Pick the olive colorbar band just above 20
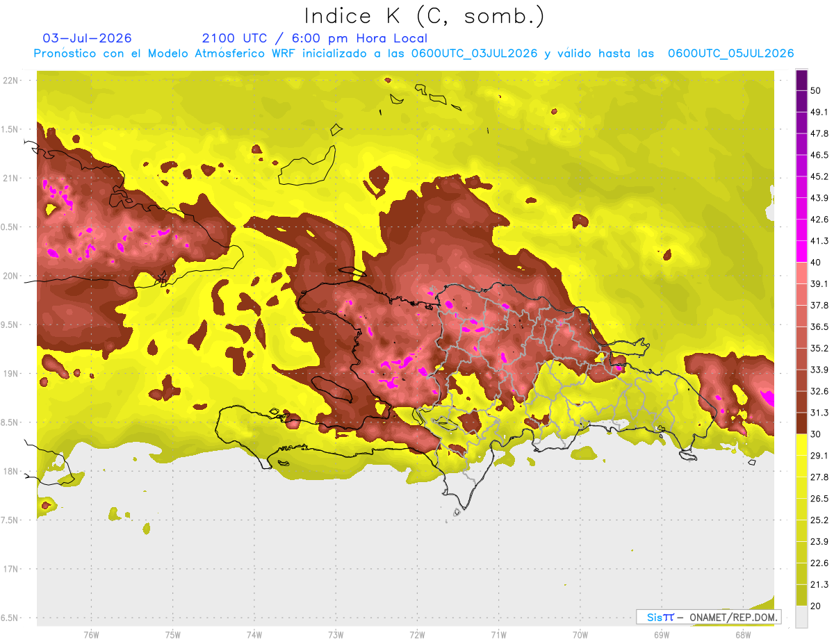Image resolution: width=834 pixels, height=644 pixels. click(x=801, y=595)
